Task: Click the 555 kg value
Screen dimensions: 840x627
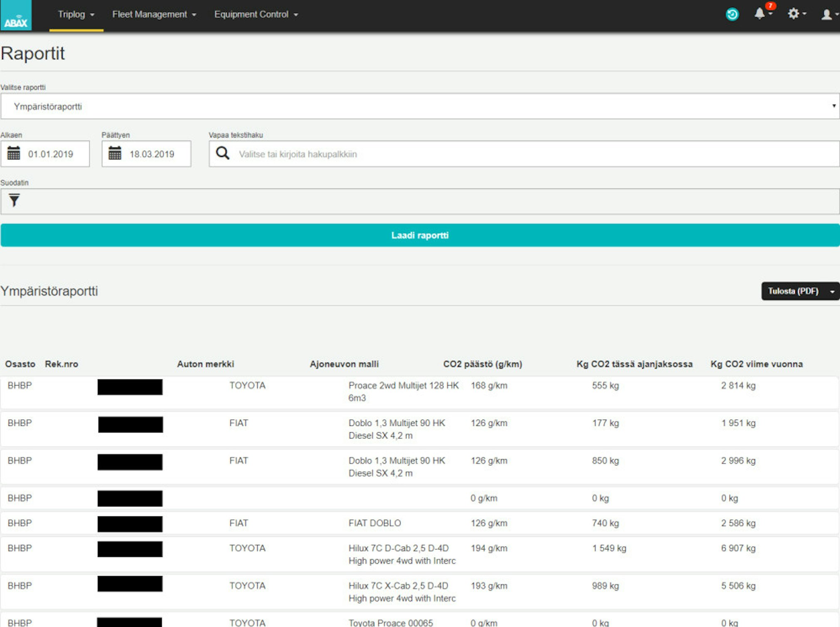Action: click(605, 385)
